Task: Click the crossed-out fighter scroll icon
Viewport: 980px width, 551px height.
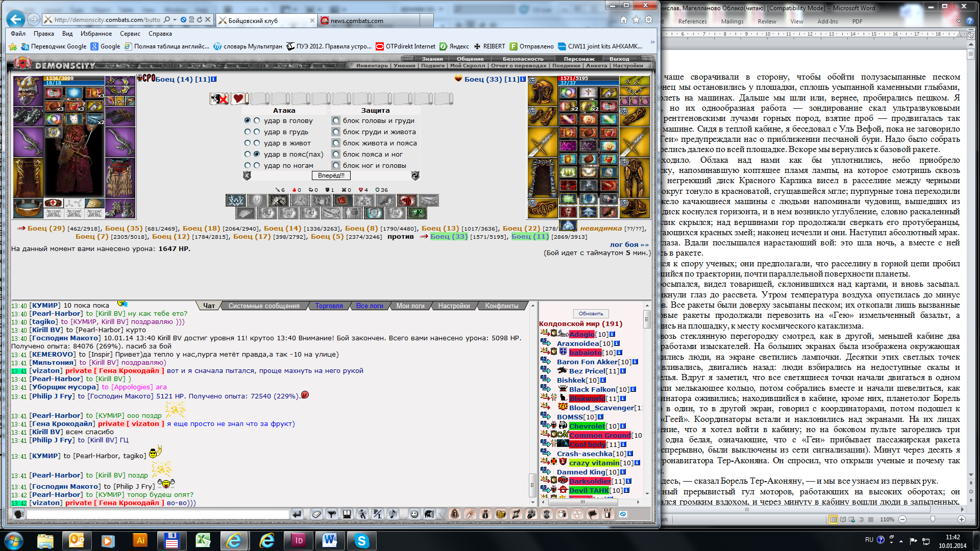Action: click(219, 98)
